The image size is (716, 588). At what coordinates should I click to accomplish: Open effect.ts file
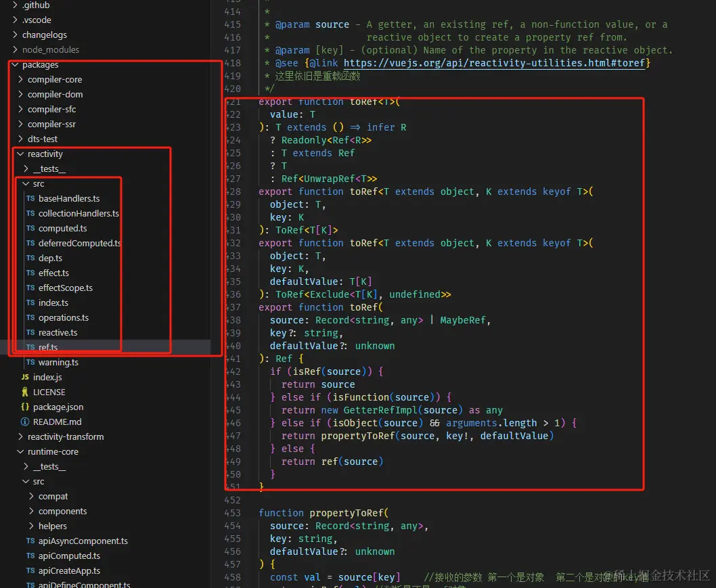[x=53, y=273]
